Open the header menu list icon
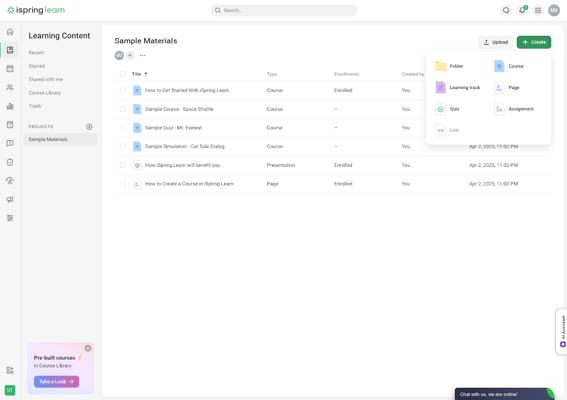Image resolution: width=567 pixels, height=400 pixels. pyautogui.click(x=538, y=10)
